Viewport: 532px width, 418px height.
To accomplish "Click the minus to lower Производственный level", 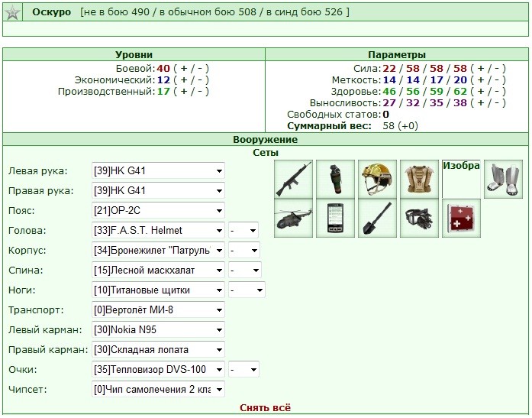I will coord(200,92).
